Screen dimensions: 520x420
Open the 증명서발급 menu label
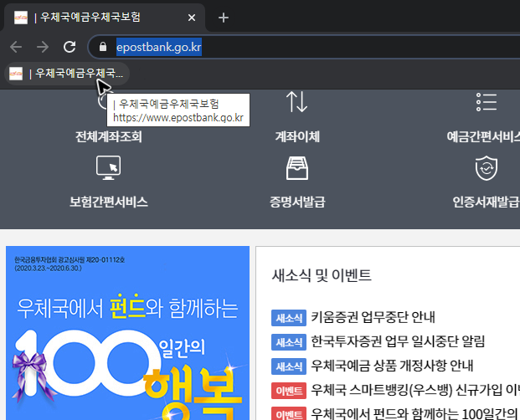tap(297, 202)
